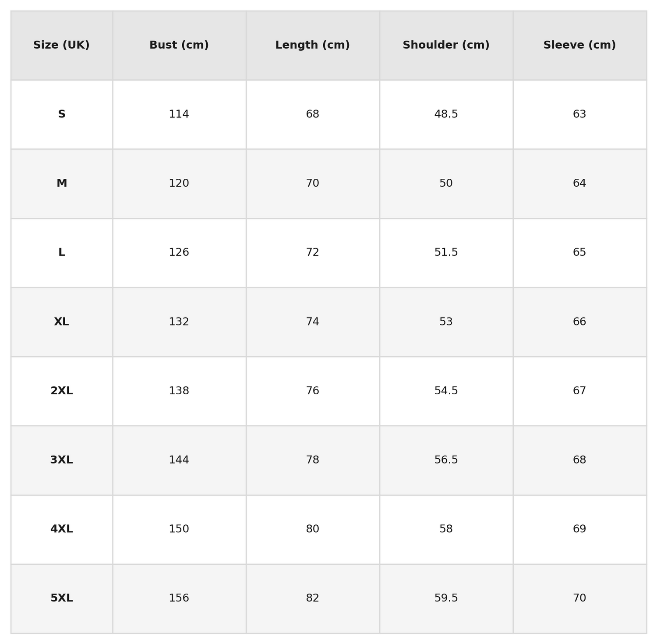Click the length value 80 for 4XL
Image resolution: width=657 pixels, height=644 pixels.
[x=312, y=529]
